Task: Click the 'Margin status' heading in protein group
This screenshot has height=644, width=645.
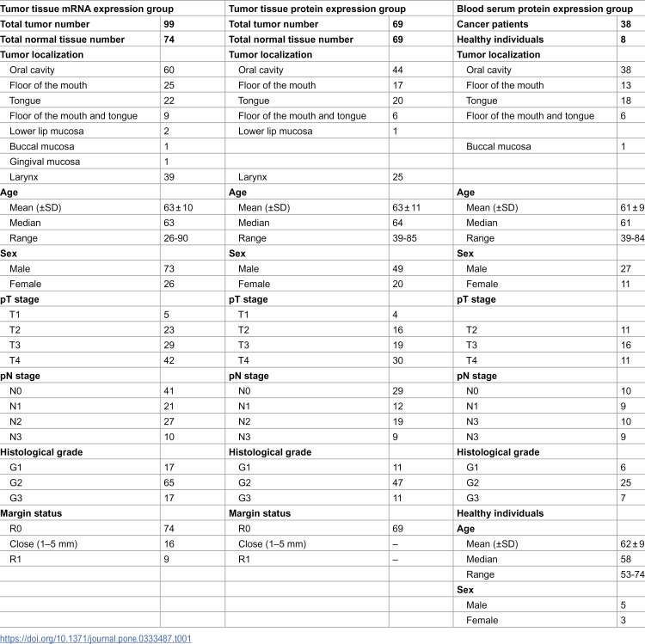Action: pyautogui.click(x=260, y=513)
